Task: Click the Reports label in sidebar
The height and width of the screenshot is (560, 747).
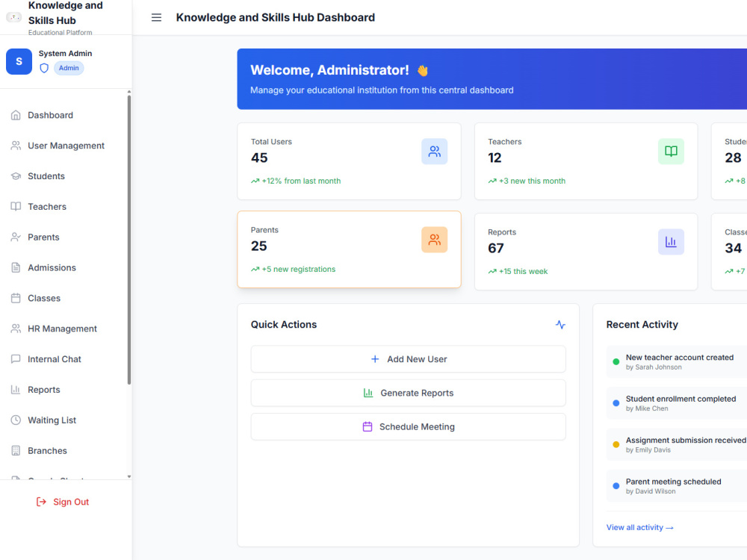Action: tap(44, 390)
